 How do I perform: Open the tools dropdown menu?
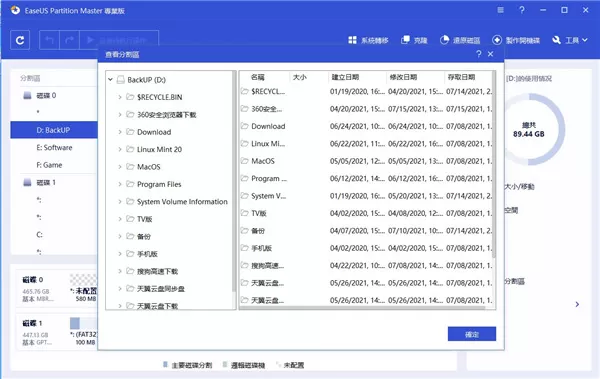click(570, 40)
